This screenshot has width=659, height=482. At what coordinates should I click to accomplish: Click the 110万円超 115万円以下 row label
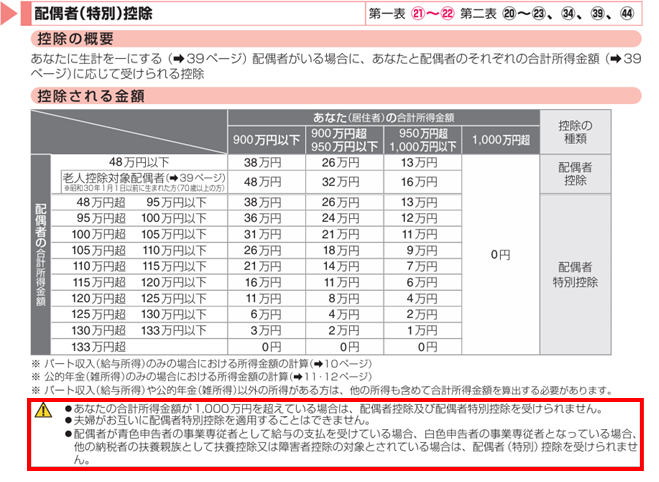[139, 266]
